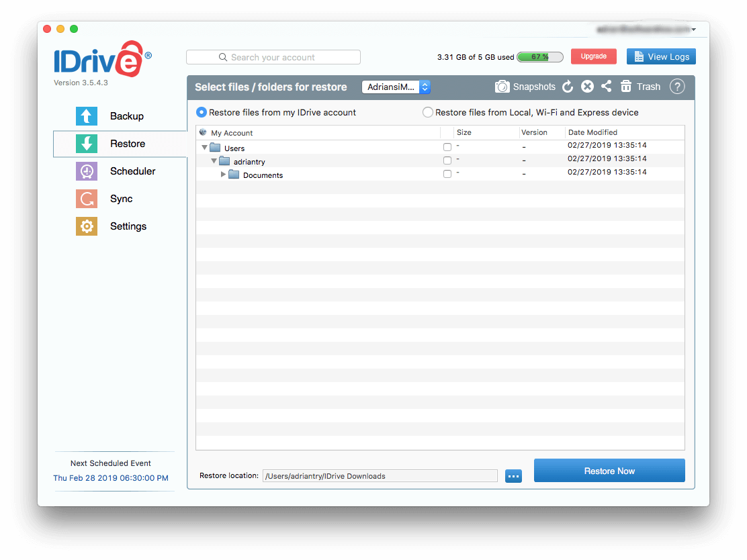
Task: Expand the Documents folder node
Action: pos(223,175)
